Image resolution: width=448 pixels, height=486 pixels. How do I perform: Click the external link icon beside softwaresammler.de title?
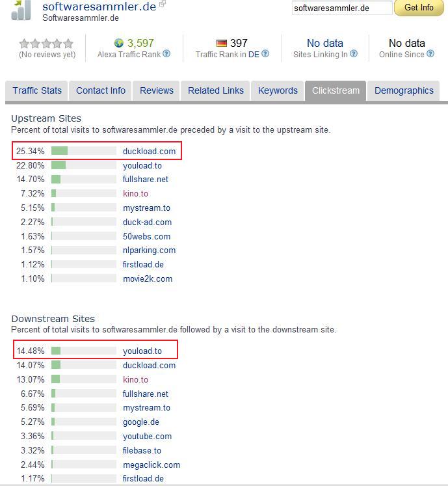162,5
